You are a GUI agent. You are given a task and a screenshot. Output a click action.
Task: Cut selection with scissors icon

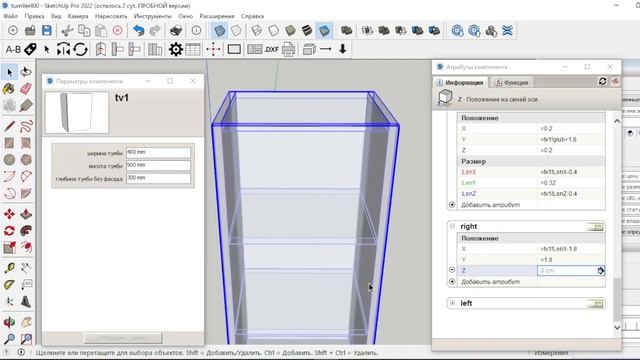pyautogui.click(x=67, y=31)
